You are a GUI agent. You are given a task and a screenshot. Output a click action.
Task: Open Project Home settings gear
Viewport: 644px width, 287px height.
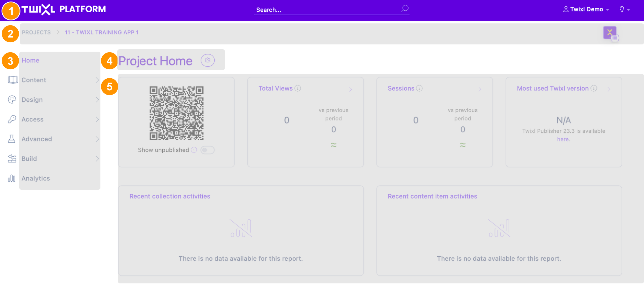207,60
